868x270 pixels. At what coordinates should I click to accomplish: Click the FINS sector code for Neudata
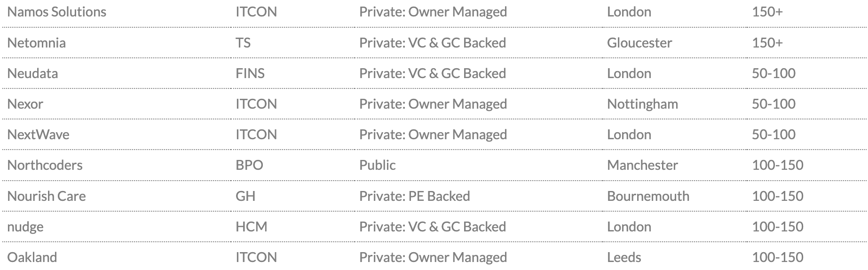coord(250,73)
